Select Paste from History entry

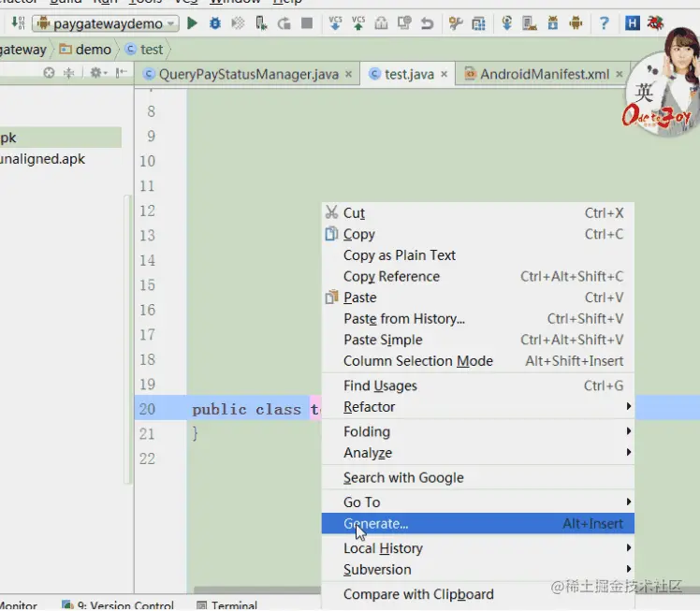tap(477, 319)
